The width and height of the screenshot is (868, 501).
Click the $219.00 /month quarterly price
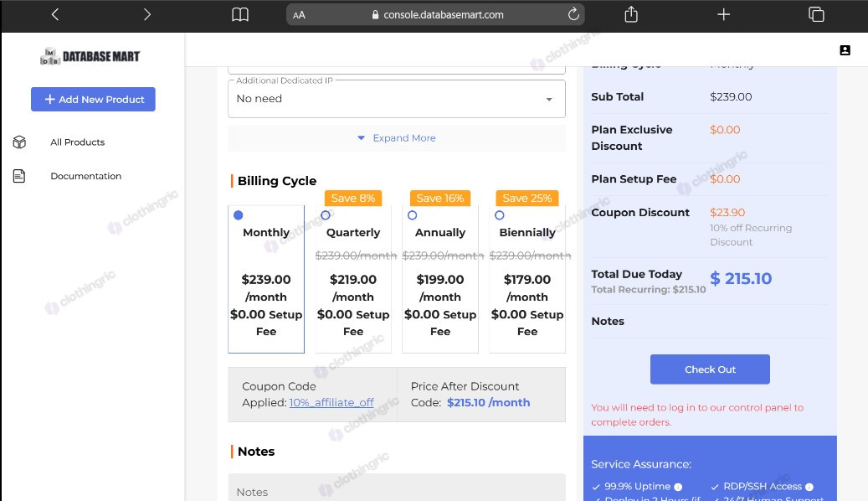click(353, 288)
